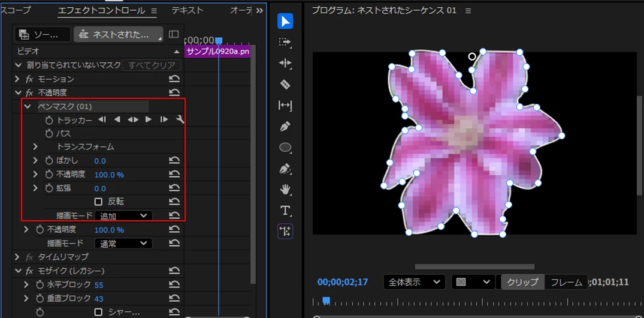Toggle animation stopwatch for パス
Screen dimensions: 644x318
coord(49,133)
